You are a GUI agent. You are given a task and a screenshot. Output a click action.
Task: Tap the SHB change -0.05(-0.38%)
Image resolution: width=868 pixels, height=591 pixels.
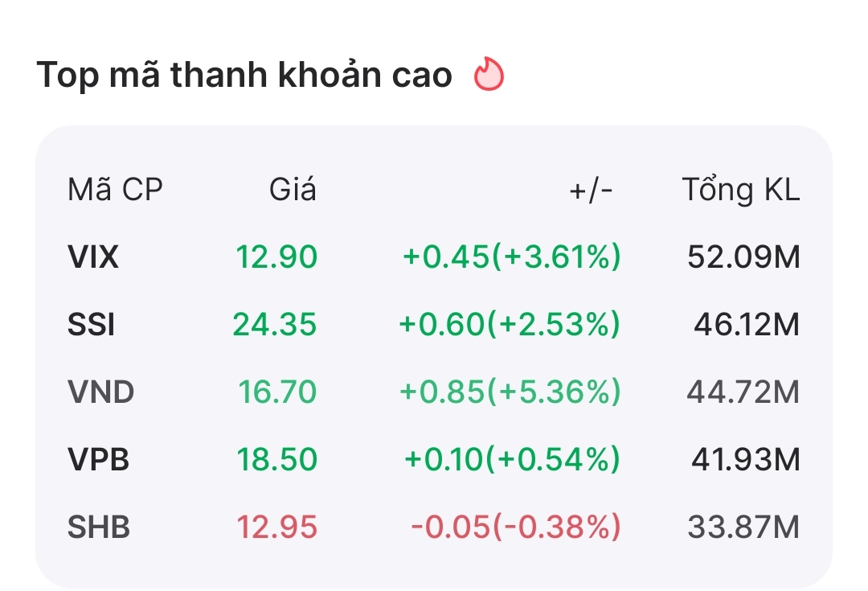[515, 527]
